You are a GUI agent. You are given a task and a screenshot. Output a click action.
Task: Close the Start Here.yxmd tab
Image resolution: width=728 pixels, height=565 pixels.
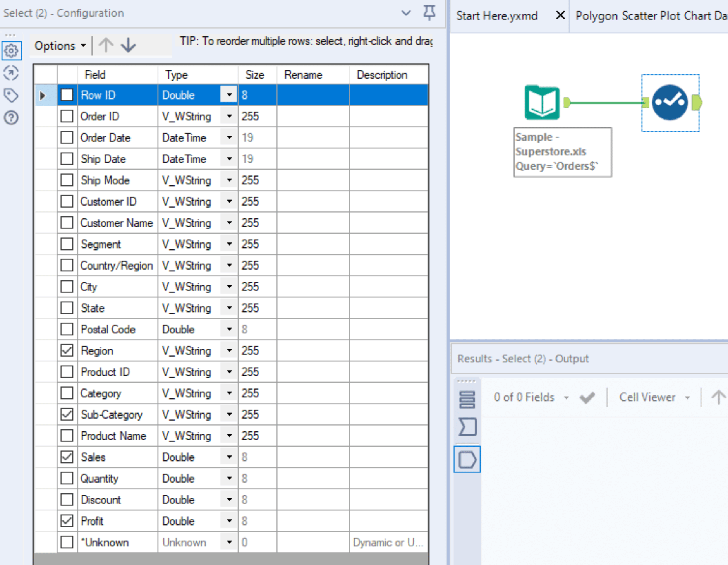pyautogui.click(x=560, y=15)
